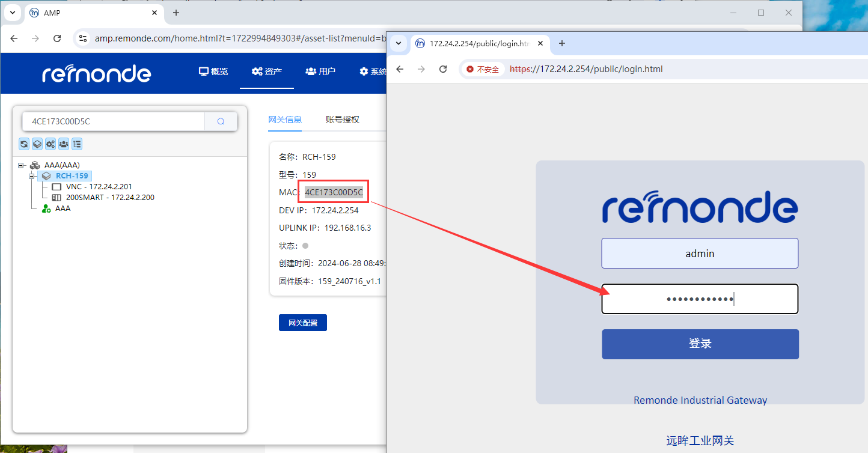The image size is (868, 453).
Task: Click the AMP window address bar URL
Action: pos(239,38)
